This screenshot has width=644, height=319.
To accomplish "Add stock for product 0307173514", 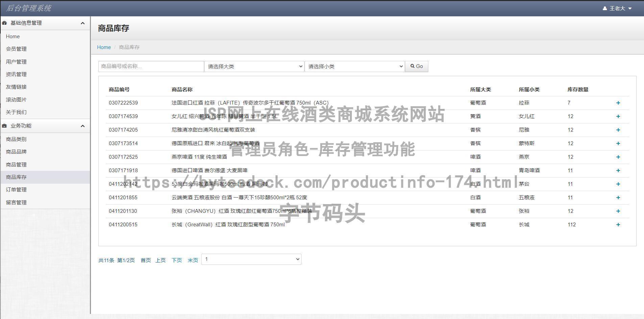I will click(x=618, y=143).
